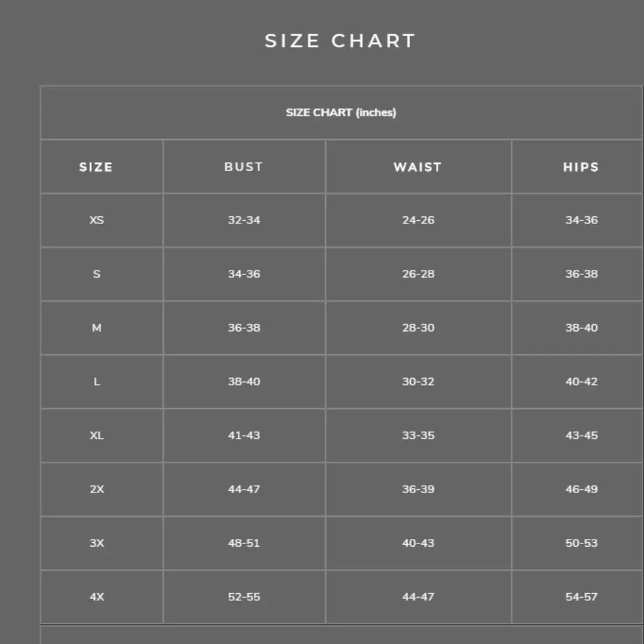Image resolution: width=644 pixels, height=644 pixels.
Task: Click waist measurement 28-30 cell
Action: pos(418,327)
